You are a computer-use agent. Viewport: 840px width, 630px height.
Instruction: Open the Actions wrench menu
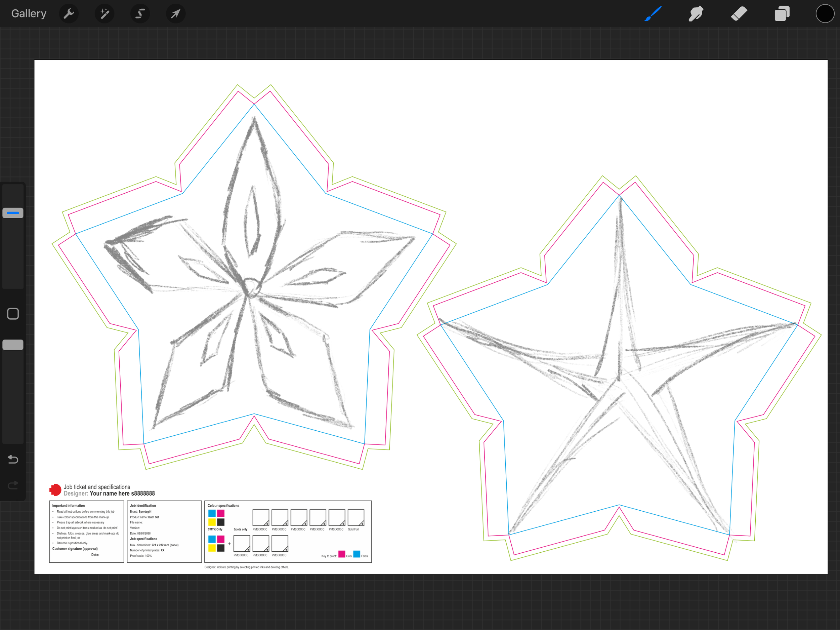coord(69,14)
